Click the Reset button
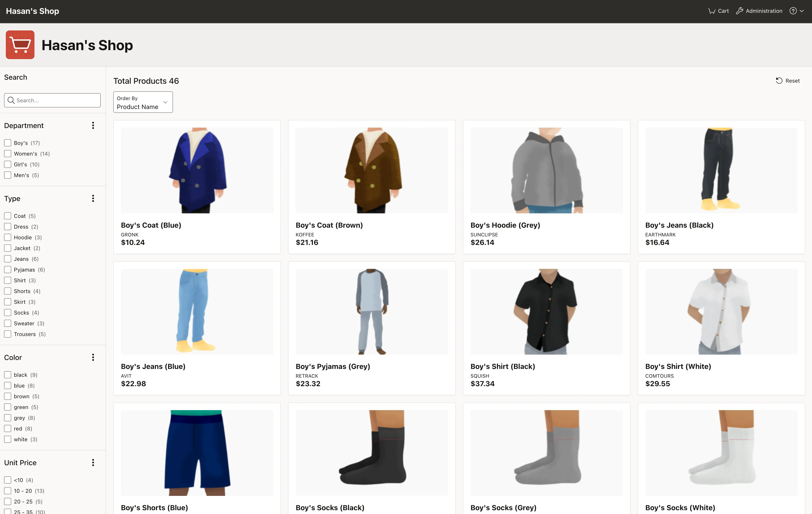The image size is (812, 514). [x=788, y=81]
